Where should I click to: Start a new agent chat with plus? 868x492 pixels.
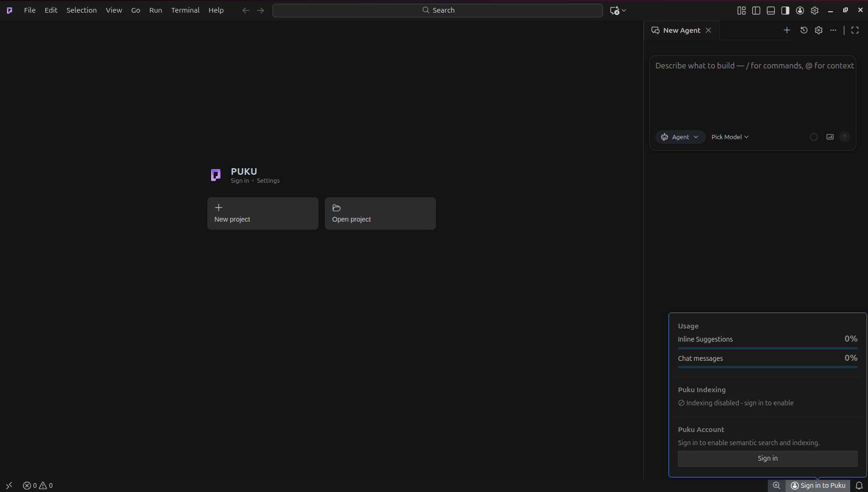787,30
